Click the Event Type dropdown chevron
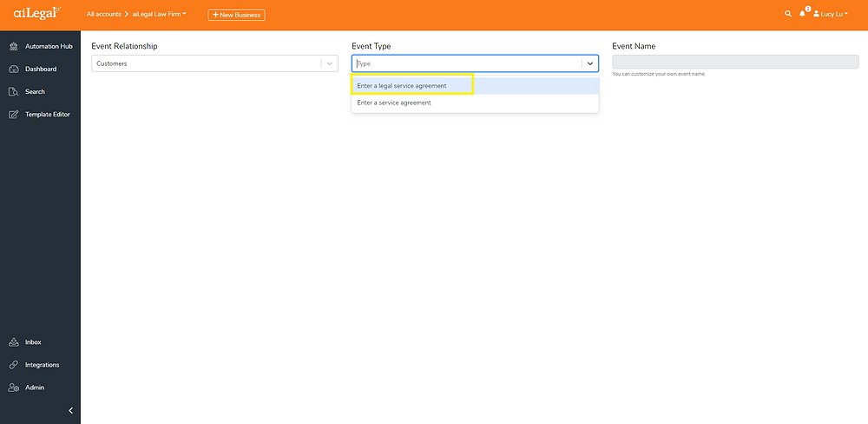Screen dimensions: 868x424 pos(590,63)
